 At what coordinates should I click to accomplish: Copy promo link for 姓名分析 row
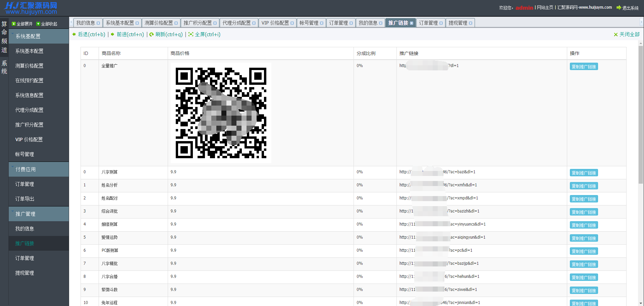(x=584, y=186)
